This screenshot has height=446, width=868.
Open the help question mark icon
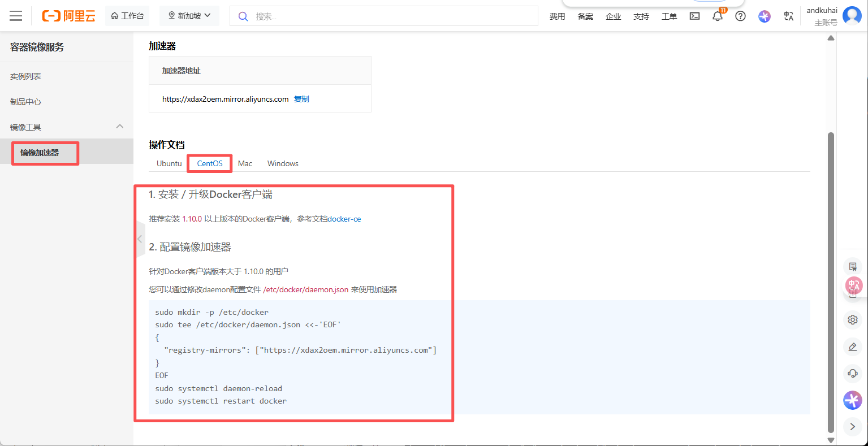740,16
